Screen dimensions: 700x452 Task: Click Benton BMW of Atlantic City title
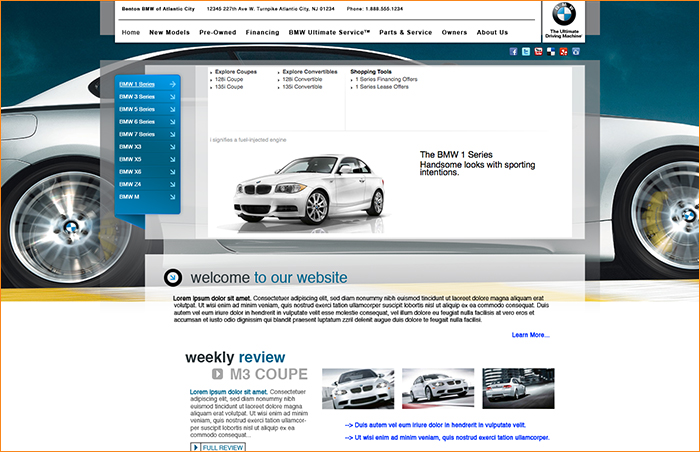(158, 8)
